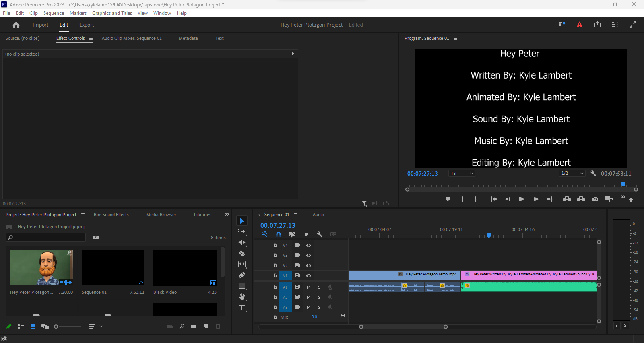Hide track V1 with the eye icon
The height and width of the screenshot is (343, 644).
(309, 276)
